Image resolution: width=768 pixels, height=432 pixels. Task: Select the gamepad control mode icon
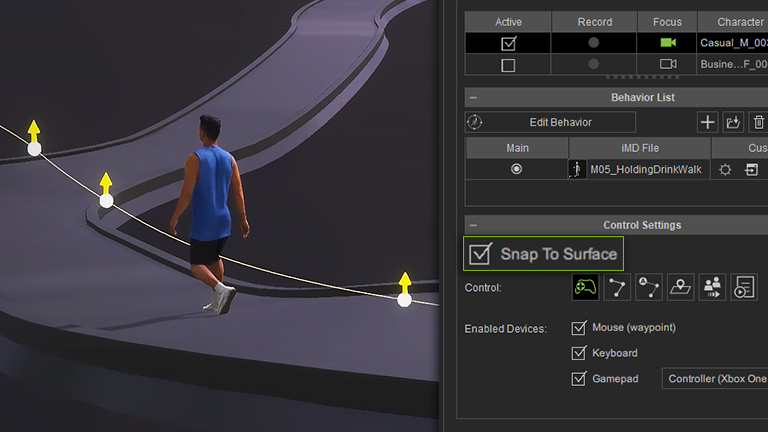click(x=585, y=288)
